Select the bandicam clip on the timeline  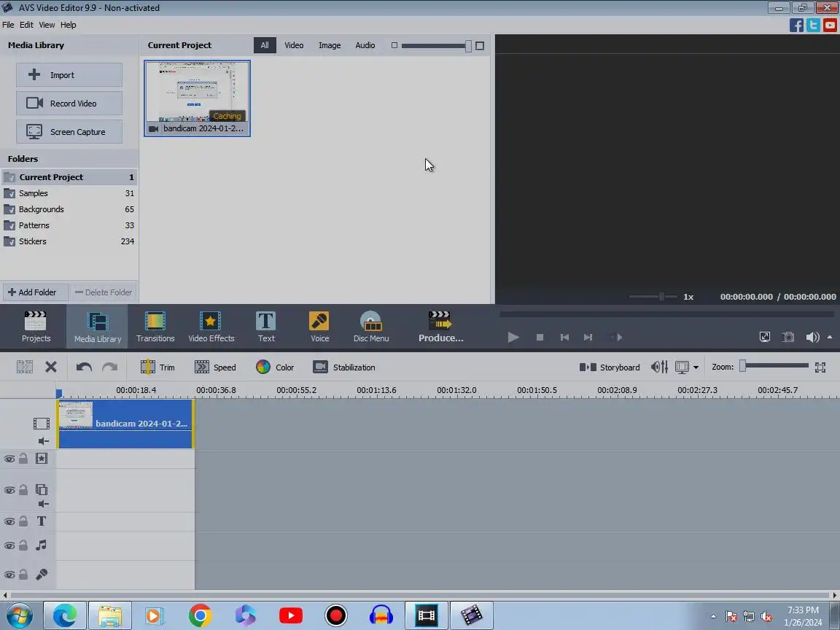[125, 424]
